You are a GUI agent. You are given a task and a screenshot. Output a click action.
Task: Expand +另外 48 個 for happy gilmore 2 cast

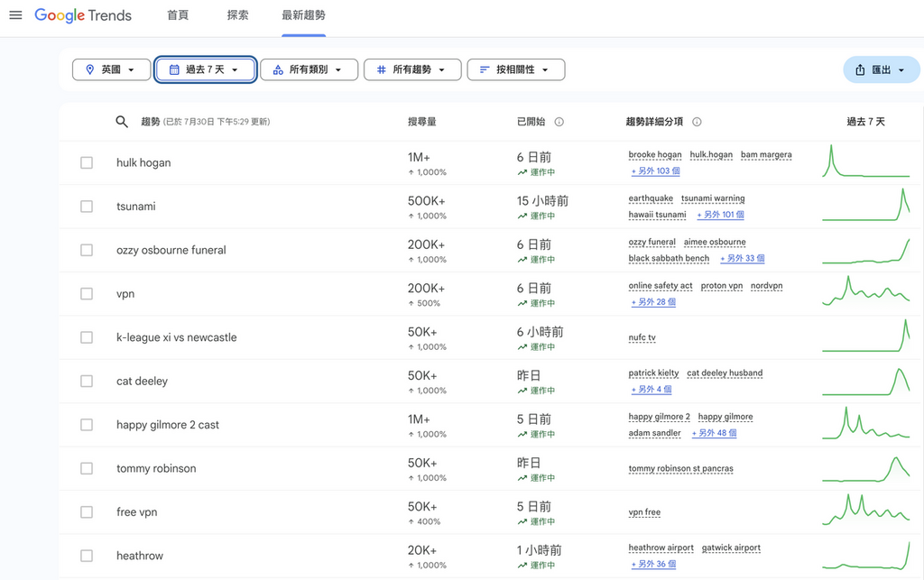715,433
